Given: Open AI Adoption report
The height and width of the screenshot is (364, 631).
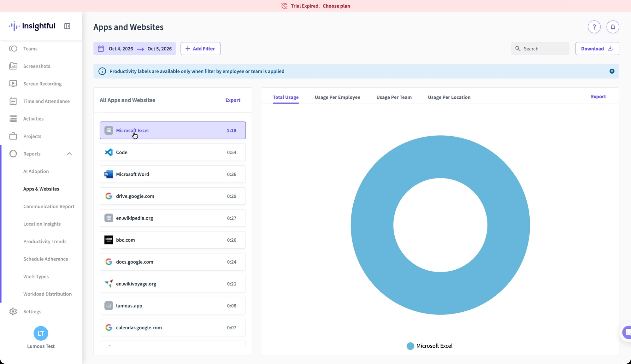Looking at the screenshot, I should click(36, 171).
